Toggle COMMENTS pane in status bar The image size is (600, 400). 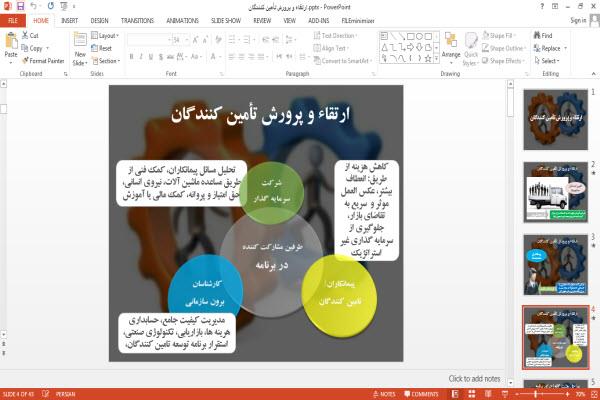pos(421,394)
